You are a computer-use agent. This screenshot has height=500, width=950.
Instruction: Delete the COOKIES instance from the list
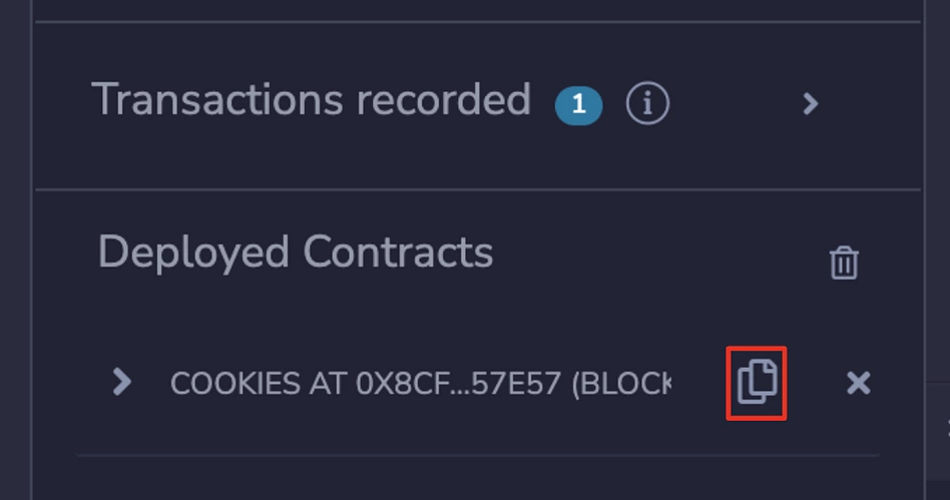(859, 383)
